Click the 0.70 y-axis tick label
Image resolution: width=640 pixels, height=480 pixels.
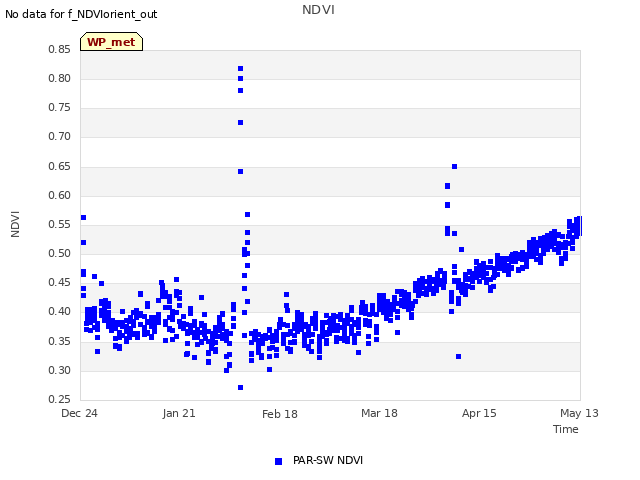click(59, 137)
